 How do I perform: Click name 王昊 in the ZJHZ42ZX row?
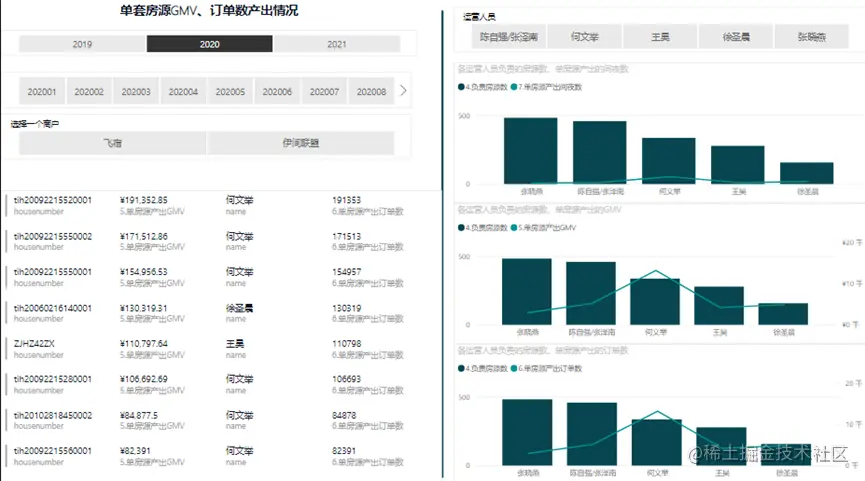[x=235, y=344]
